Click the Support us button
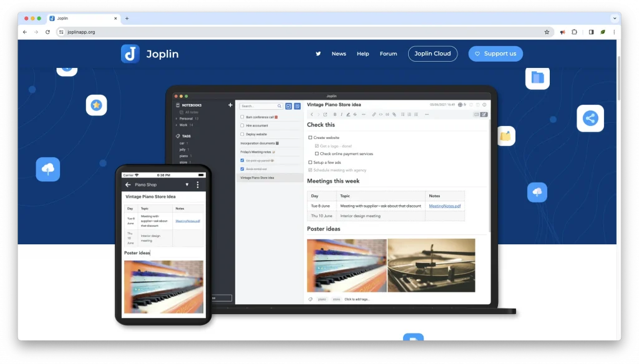This screenshot has width=639, height=364. [x=495, y=54]
